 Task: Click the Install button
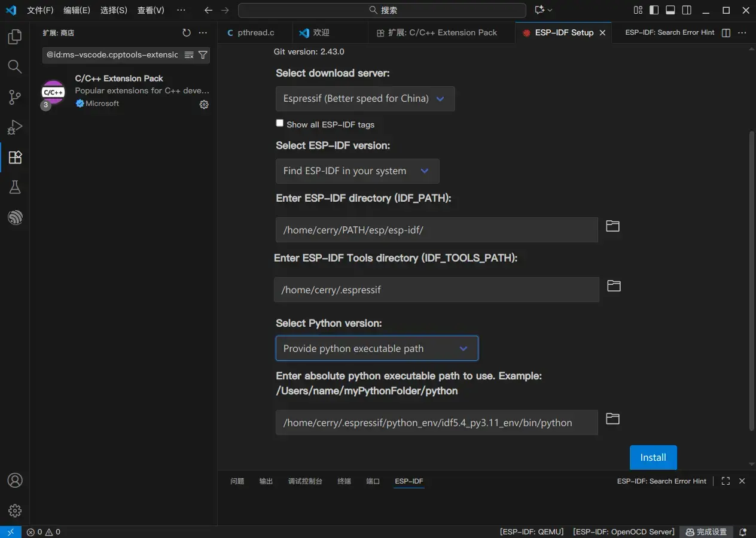pyautogui.click(x=653, y=457)
